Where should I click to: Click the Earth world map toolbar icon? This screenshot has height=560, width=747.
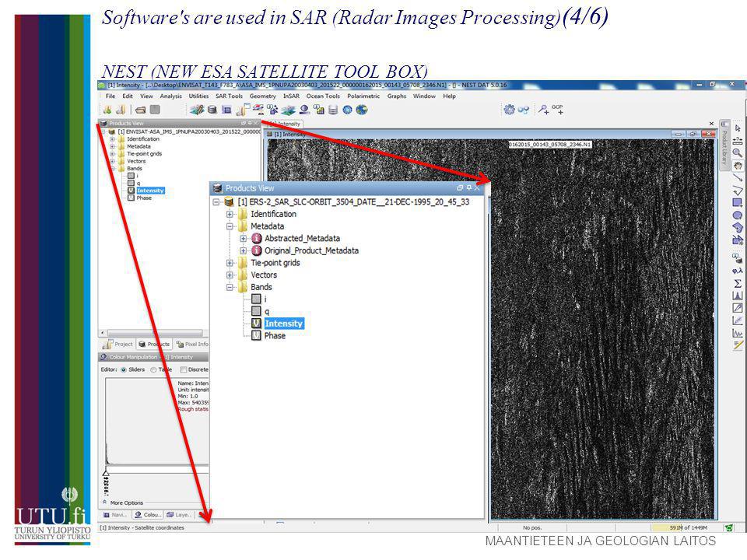[362, 110]
